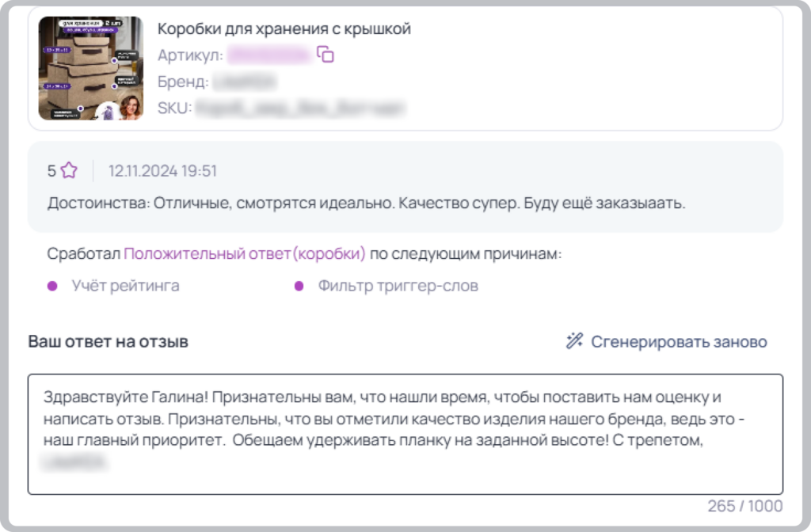Click the star rating icon

coord(69,171)
